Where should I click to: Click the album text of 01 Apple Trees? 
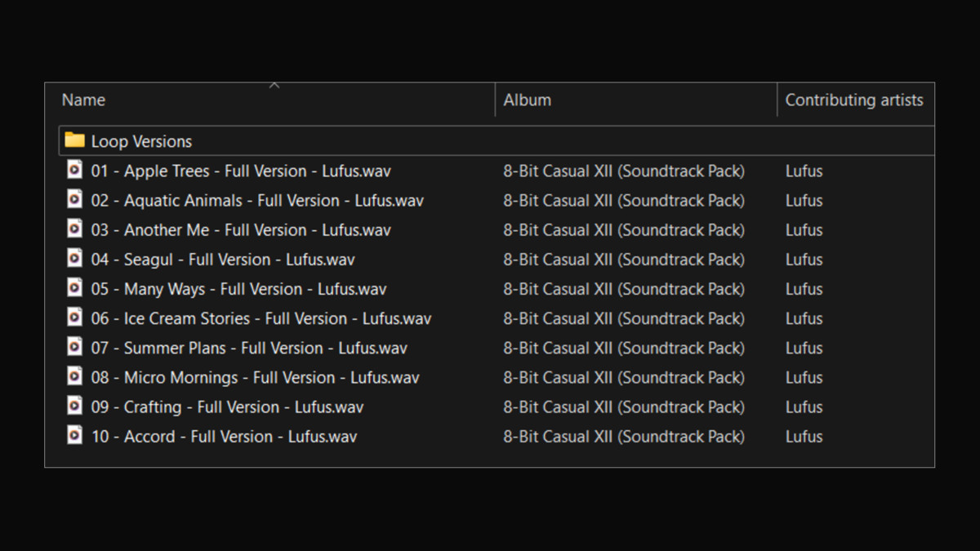coord(623,171)
